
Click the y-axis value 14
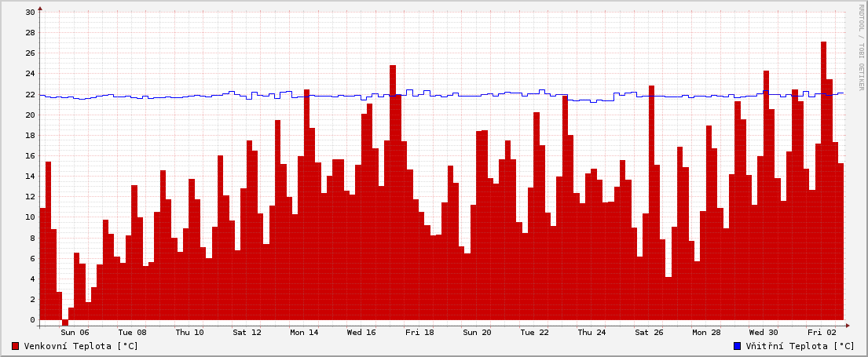click(31, 177)
